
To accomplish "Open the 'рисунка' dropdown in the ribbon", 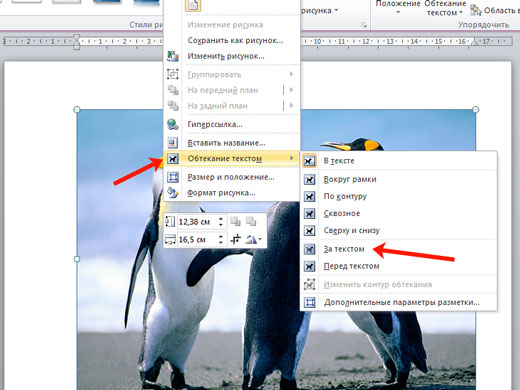I will click(x=319, y=10).
